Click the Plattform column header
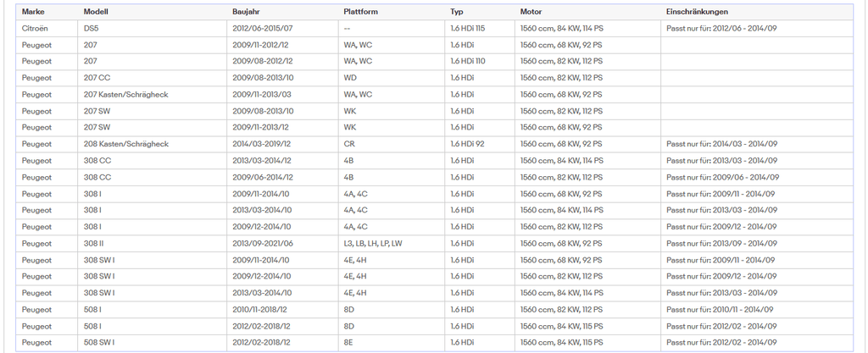 [392, 12]
